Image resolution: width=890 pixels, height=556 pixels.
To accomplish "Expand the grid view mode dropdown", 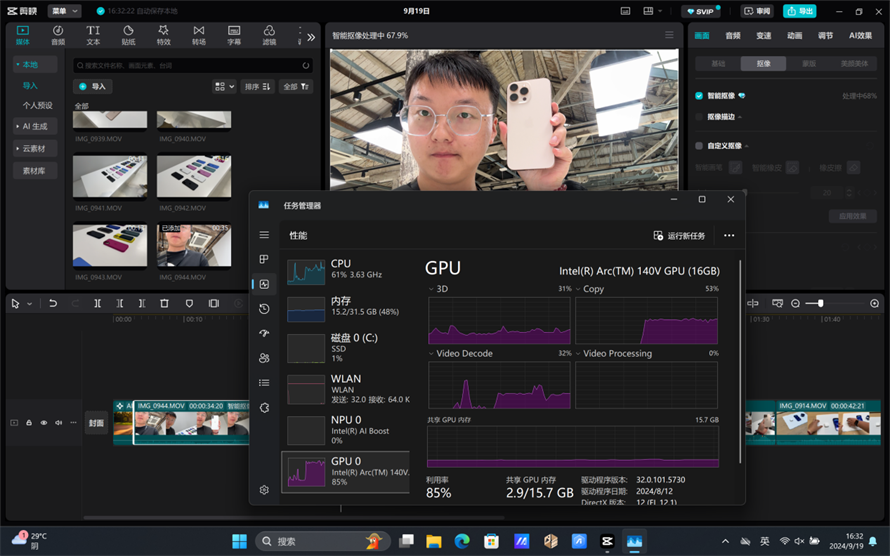I will [224, 87].
